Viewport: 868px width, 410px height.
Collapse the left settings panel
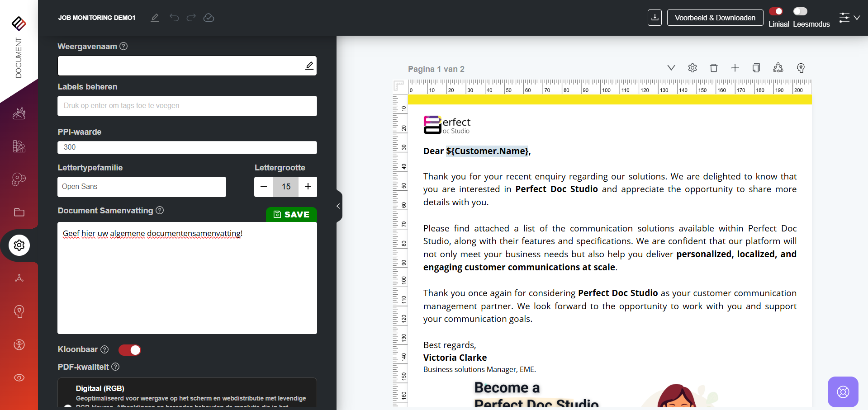click(x=338, y=206)
